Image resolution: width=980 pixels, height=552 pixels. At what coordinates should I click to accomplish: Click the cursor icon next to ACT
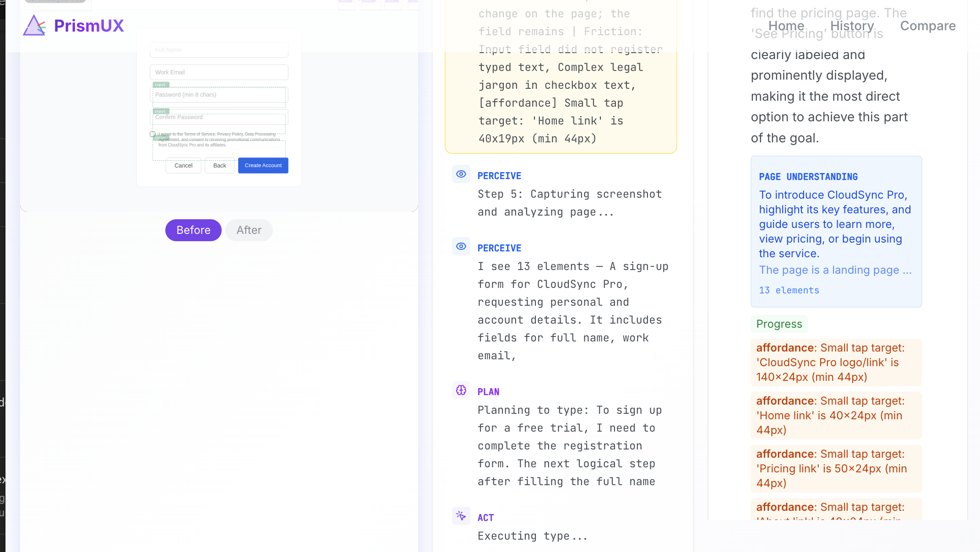pos(461,516)
